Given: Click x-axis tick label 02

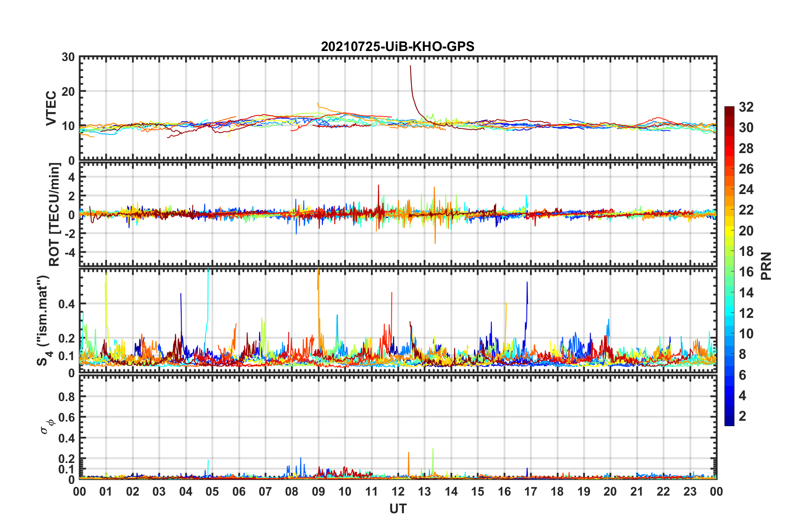Looking at the screenshot, I should coord(133,491).
